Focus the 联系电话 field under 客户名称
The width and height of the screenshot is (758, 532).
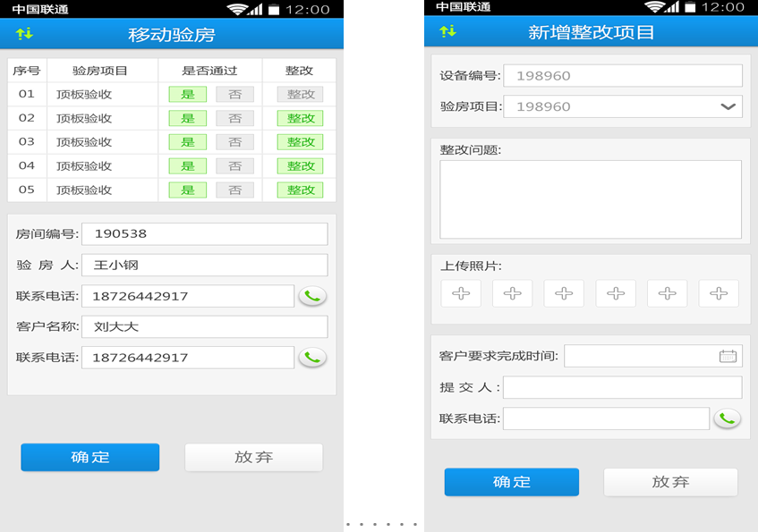click(188, 357)
